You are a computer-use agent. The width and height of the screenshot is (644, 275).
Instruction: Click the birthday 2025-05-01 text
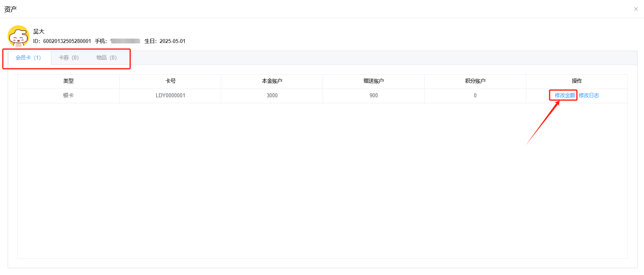[172, 41]
